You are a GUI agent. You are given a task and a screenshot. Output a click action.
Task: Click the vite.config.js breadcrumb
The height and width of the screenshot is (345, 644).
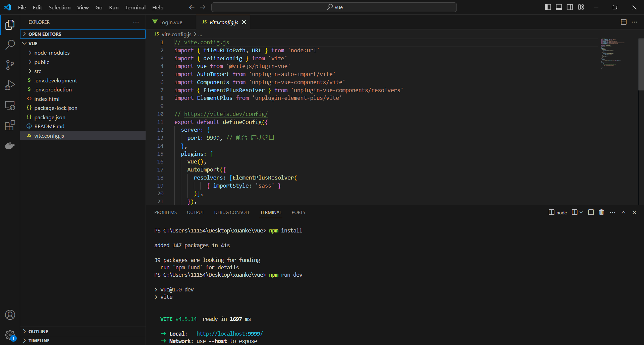[176, 34]
